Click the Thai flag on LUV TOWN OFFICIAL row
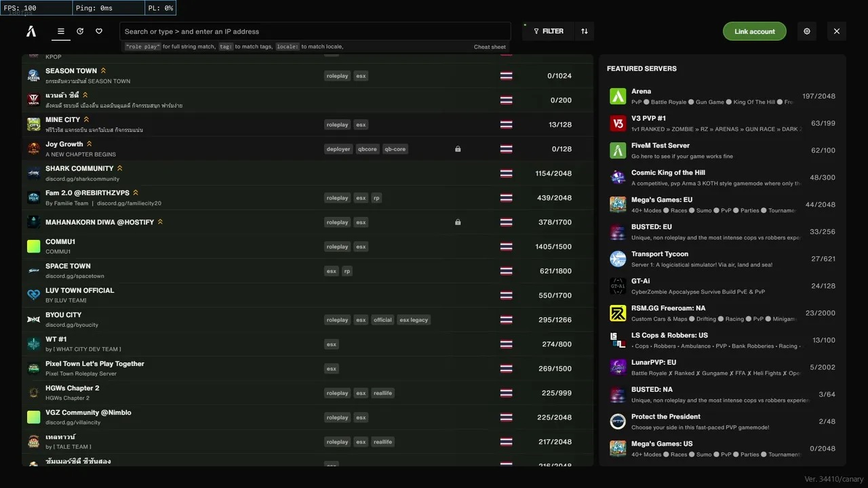Screen dimensions: 868x488 coord(506,296)
